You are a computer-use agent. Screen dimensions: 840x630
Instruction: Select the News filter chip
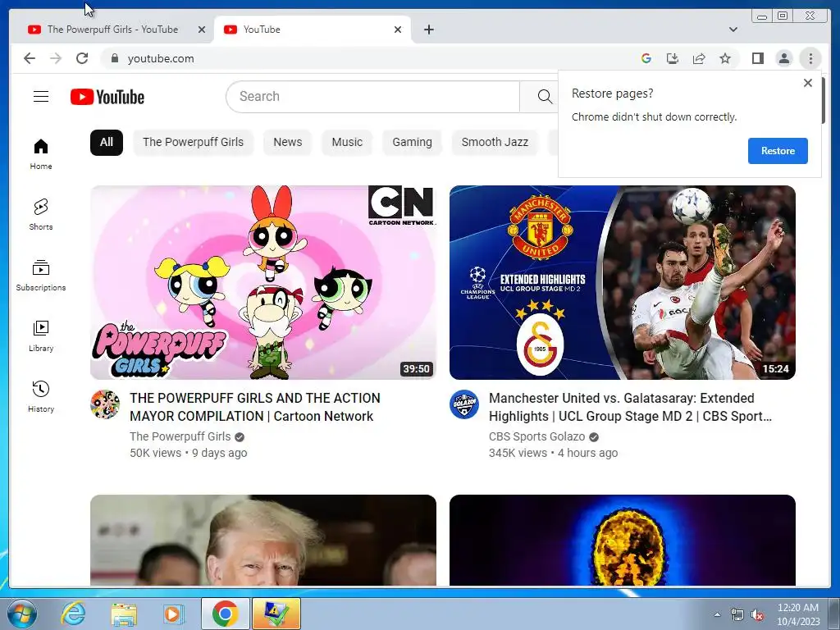click(288, 143)
